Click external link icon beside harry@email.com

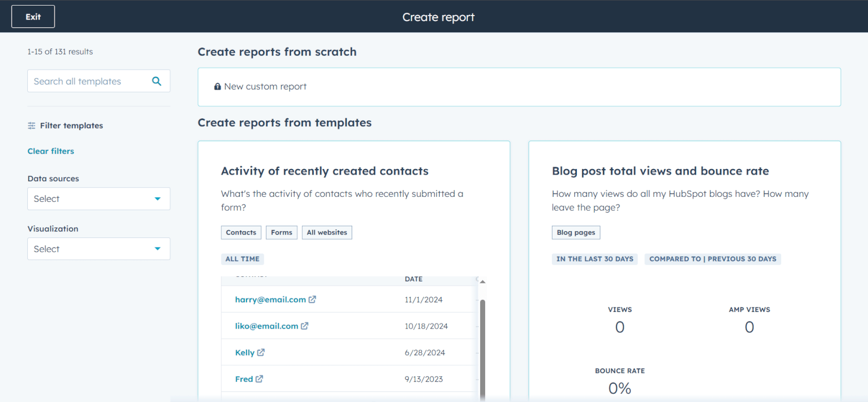[x=312, y=299]
